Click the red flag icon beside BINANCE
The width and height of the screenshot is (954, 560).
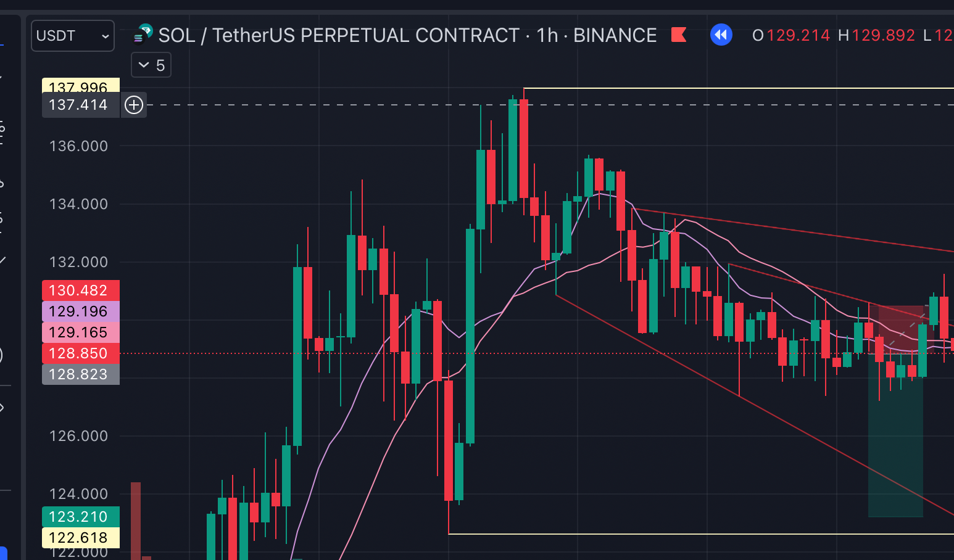coord(679,35)
